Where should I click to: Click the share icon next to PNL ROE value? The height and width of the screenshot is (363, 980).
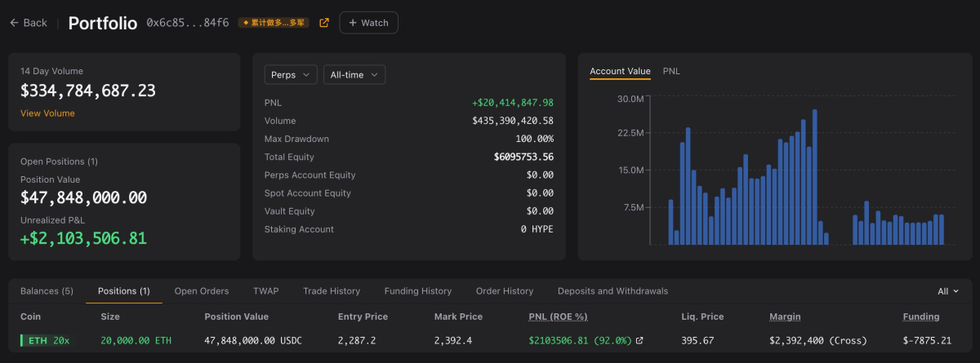click(639, 340)
